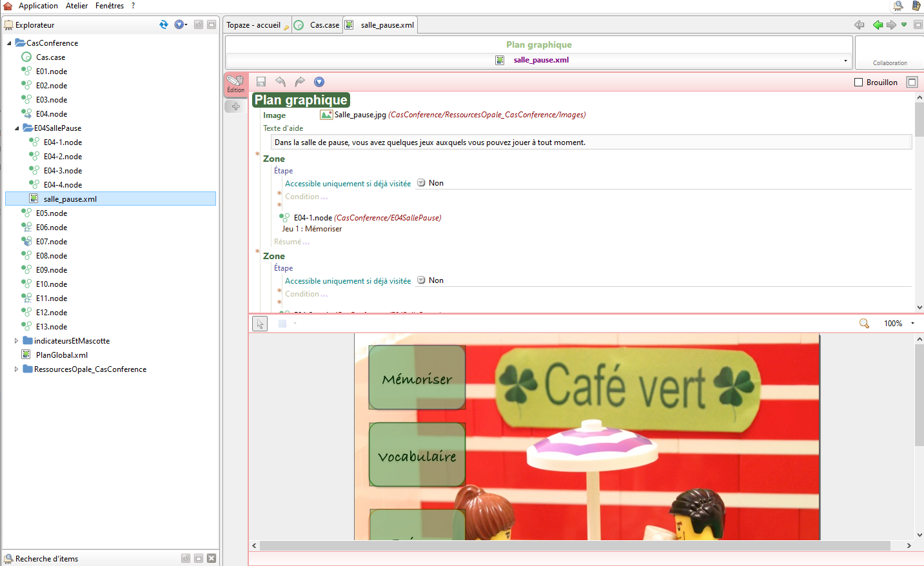The height and width of the screenshot is (566, 924).
Task: Select the pointer tool in image toolbar
Action: (x=260, y=324)
